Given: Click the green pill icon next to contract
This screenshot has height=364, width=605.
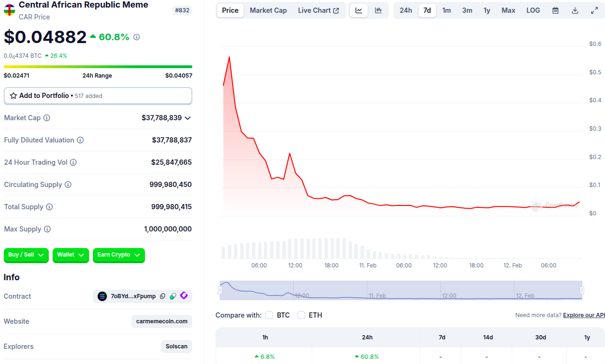Looking at the screenshot, I should point(173,296).
